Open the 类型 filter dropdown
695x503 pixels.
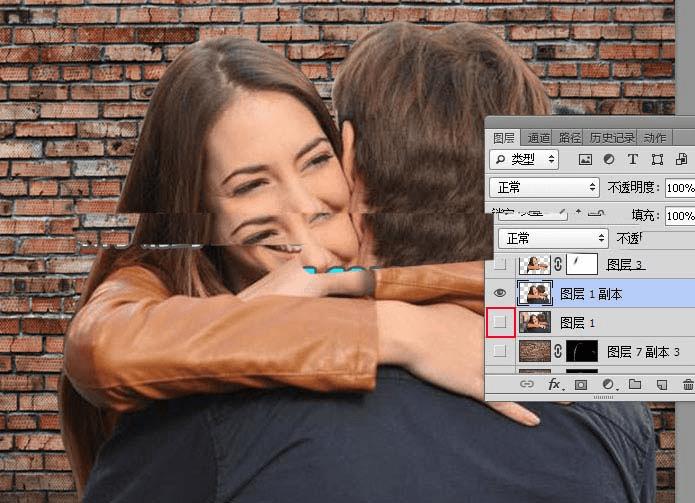tap(524, 160)
